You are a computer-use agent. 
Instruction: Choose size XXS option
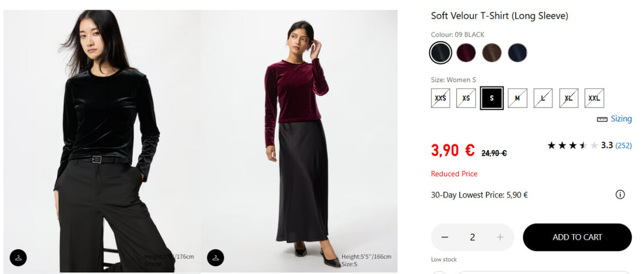click(441, 98)
